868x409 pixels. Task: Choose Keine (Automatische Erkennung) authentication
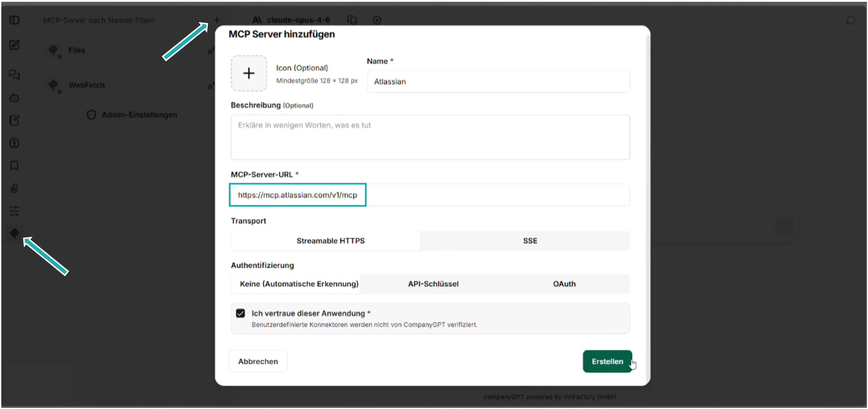point(296,284)
